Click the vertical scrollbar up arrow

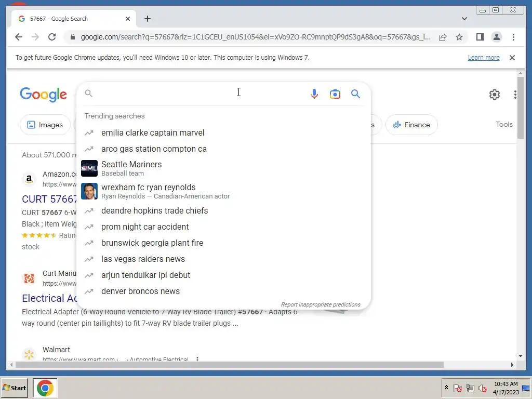[x=521, y=73]
